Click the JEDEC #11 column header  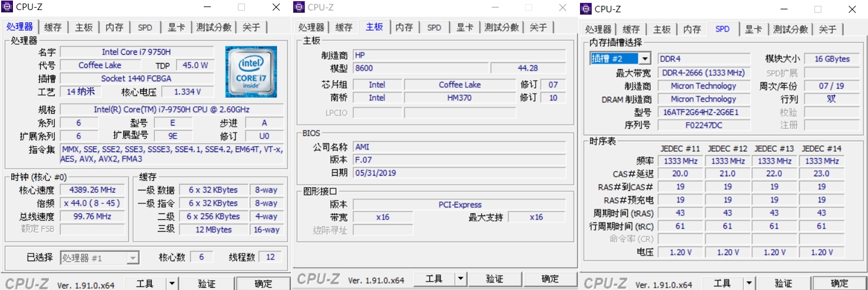click(x=680, y=149)
